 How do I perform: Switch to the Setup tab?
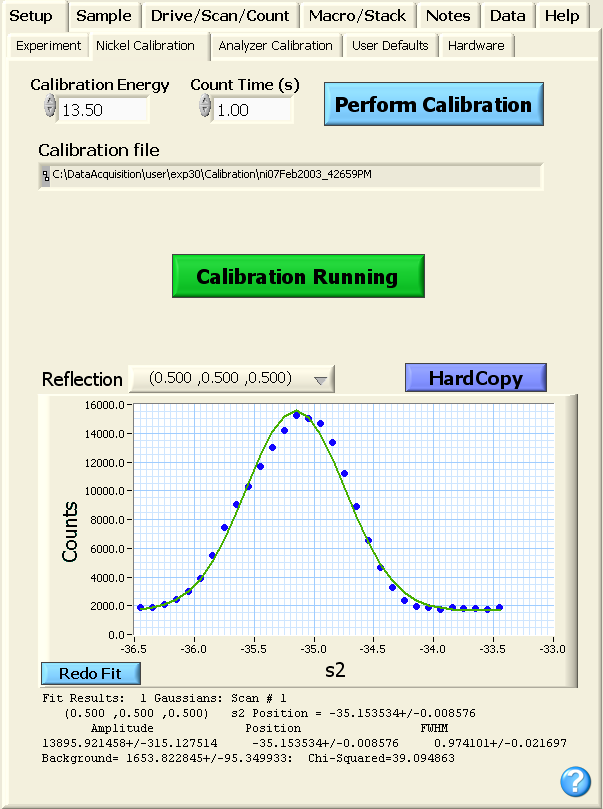(31, 16)
